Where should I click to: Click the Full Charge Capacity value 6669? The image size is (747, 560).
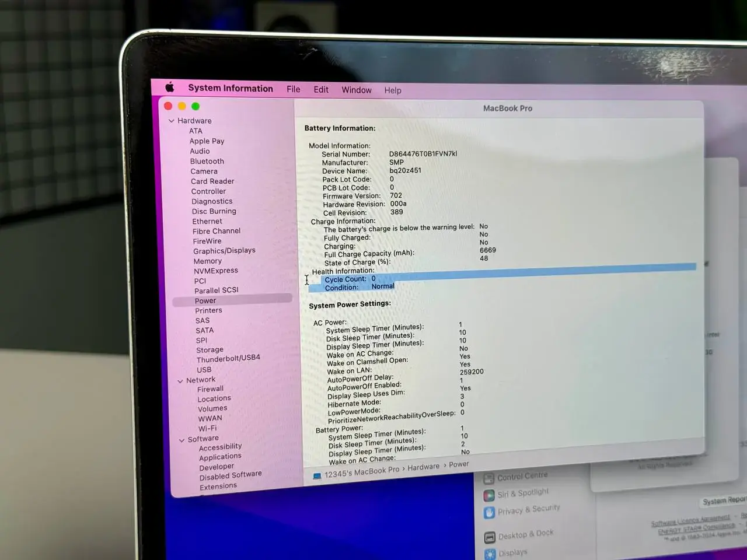pyautogui.click(x=488, y=250)
